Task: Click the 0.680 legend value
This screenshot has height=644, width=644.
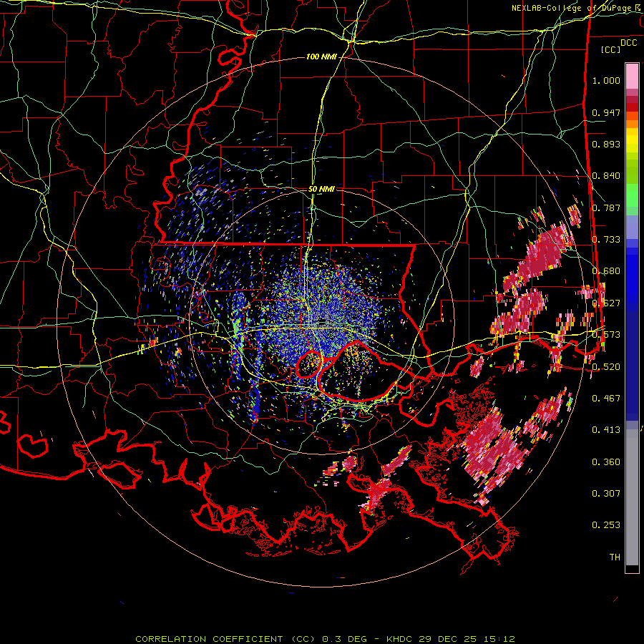Action: (x=606, y=271)
